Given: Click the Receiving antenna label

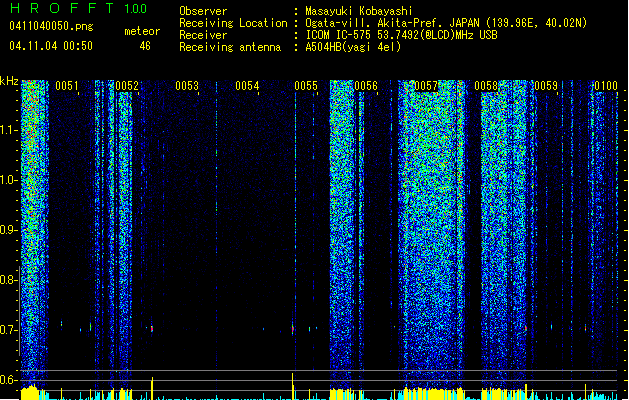Looking at the screenshot, I should coord(230,47).
